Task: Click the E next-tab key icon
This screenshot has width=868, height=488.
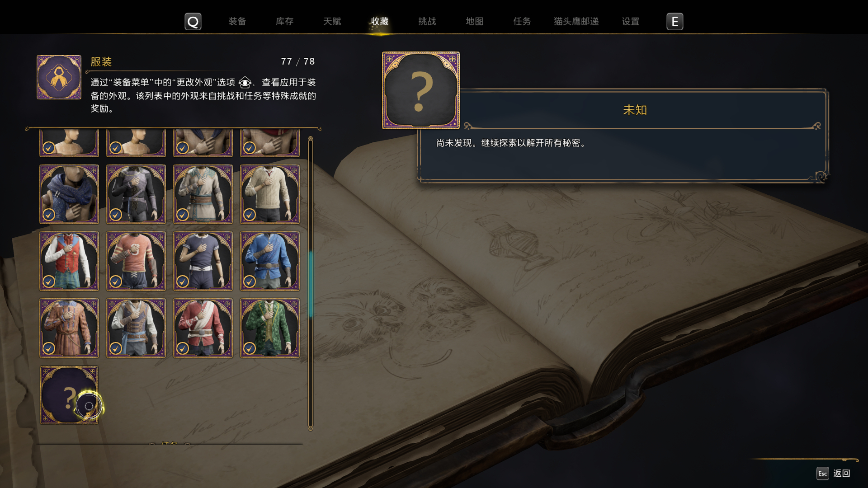Action: point(675,22)
